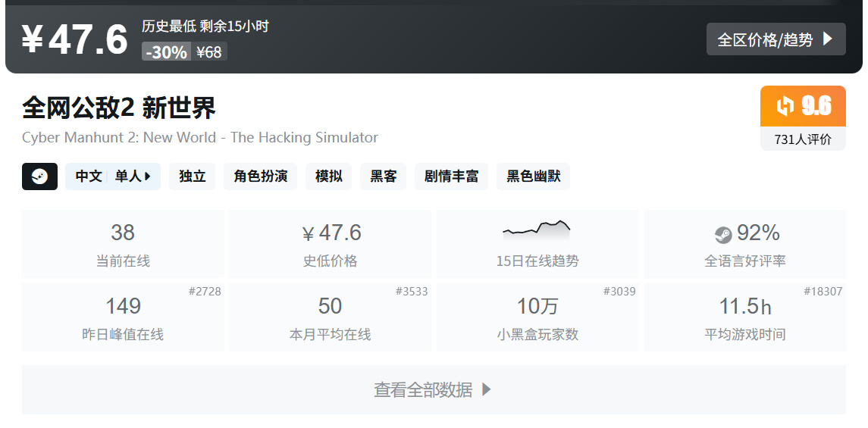Screen dimensions: 868x428
Task: Click the English subtitle Cyber Manhunt 2
Action: click(200, 137)
